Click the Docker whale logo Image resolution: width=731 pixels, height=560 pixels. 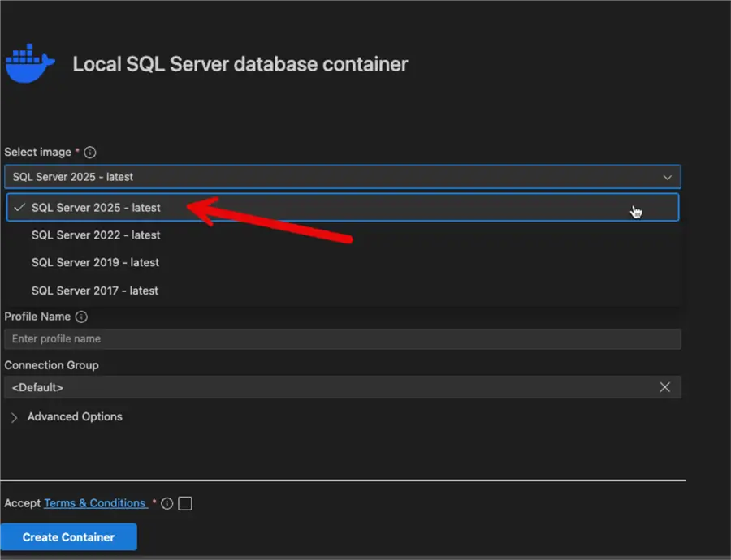tap(30, 62)
